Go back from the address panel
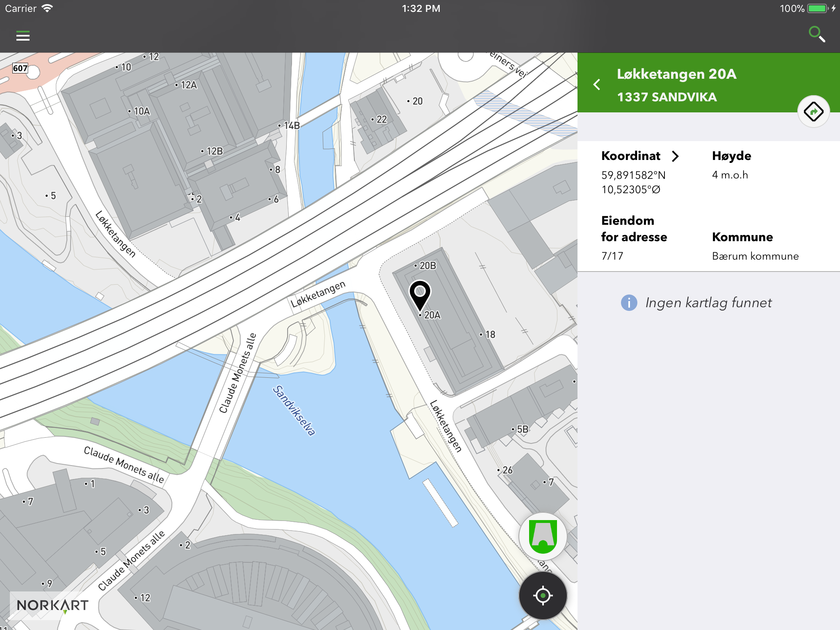Viewport: 840px width, 630px height. pyautogui.click(x=597, y=85)
